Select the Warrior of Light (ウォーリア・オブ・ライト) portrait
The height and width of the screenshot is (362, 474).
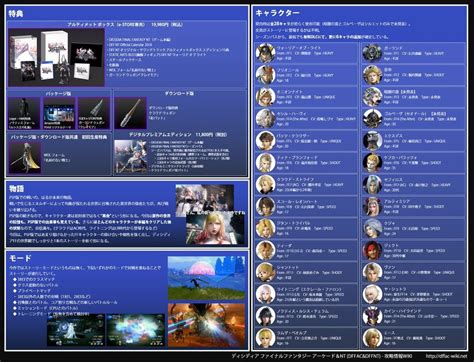[x=265, y=53]
